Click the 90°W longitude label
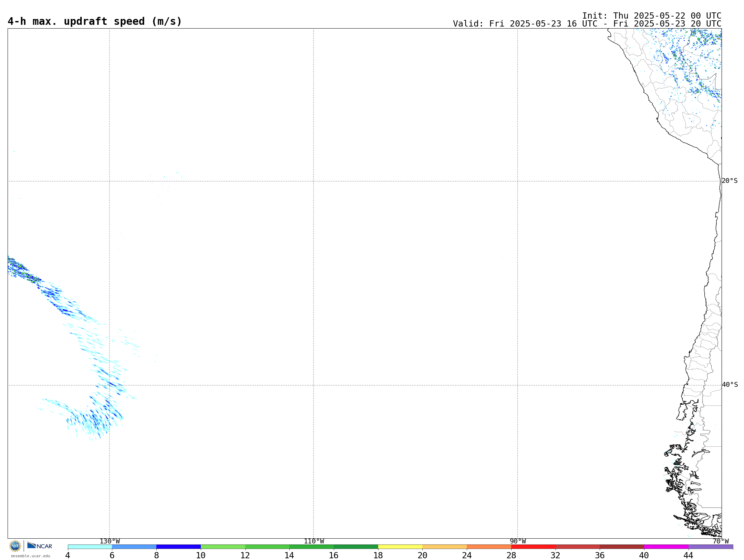 pyautogui.click(x=518, y=541)
